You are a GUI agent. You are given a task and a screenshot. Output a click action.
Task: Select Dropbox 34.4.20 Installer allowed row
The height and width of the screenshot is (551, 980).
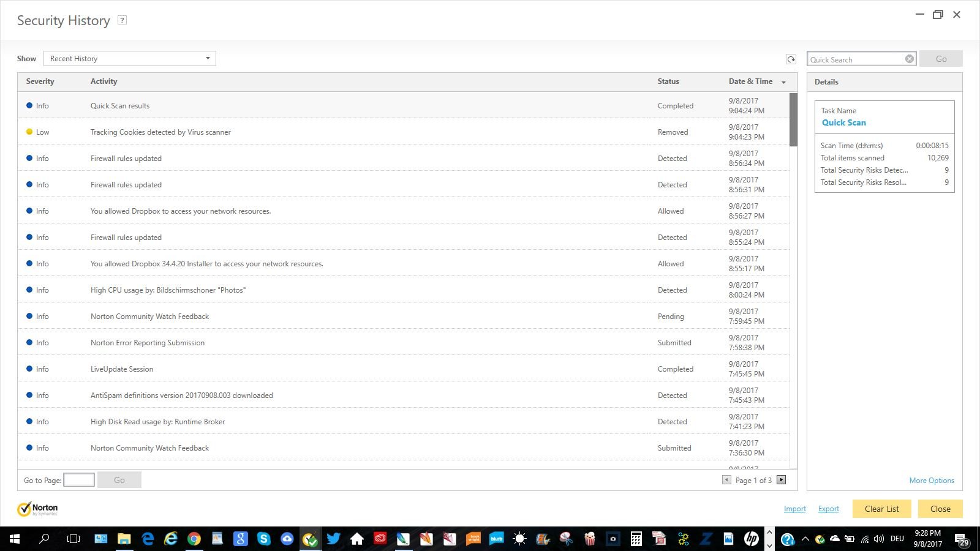403,263
